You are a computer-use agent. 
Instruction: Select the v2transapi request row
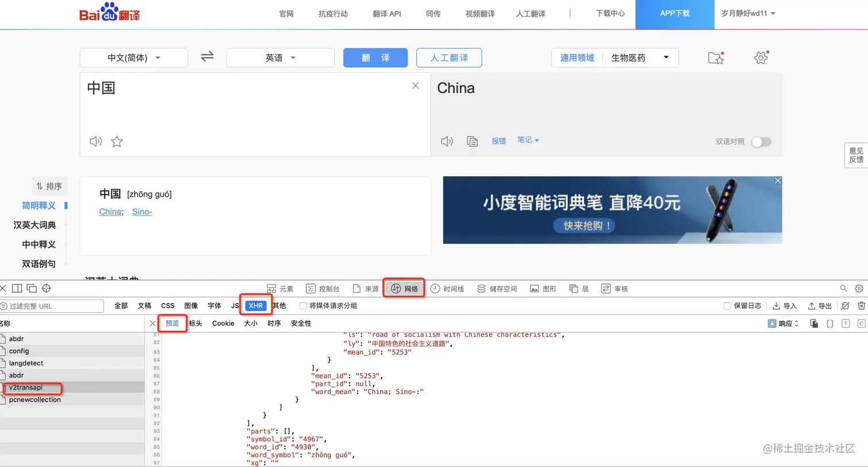(x=72, y=387)
